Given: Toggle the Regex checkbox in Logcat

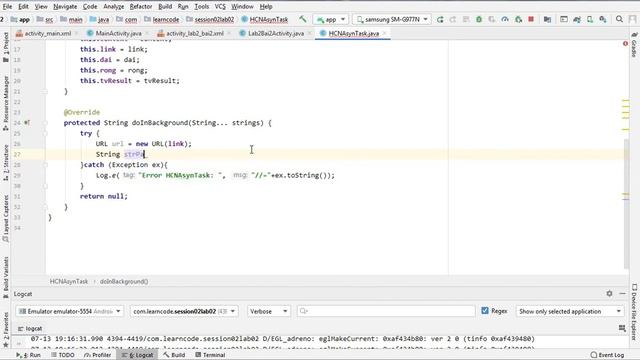Looking at the screenshot, I should pos(484,311).
